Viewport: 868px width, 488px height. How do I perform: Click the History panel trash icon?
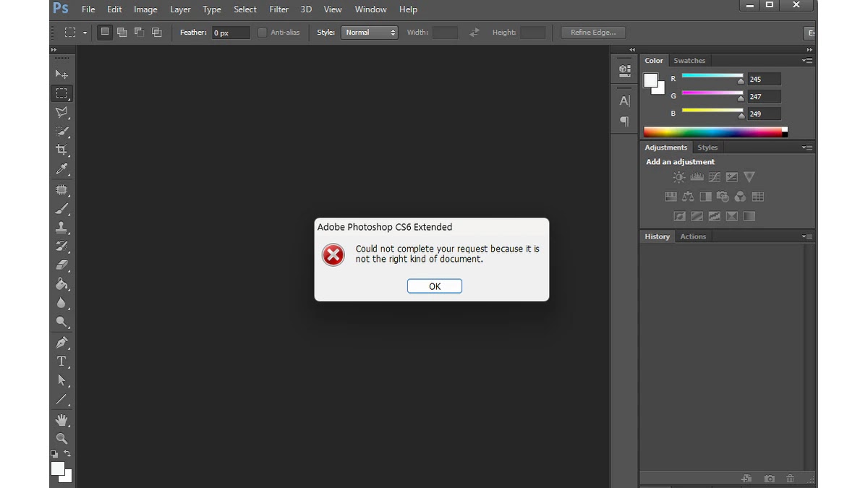click(x=790, y=479)
